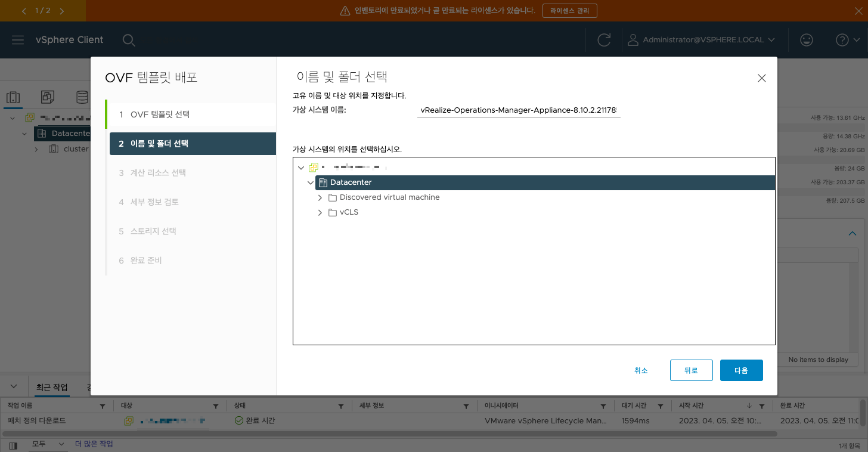This screenshot has width=868, height=452.
Task: Filter the 대기 시간 column
Action: (661, 406)
